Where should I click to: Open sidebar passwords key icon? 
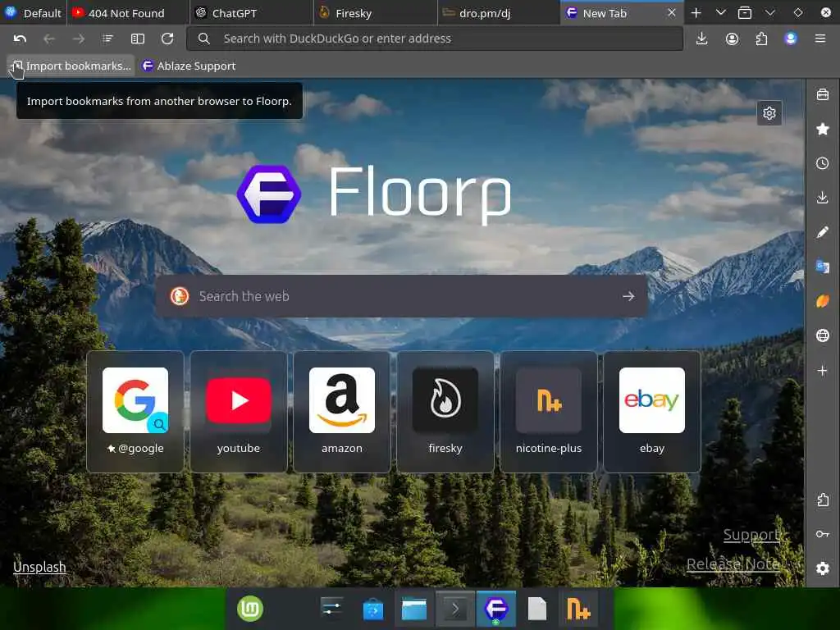pos(823,534)
